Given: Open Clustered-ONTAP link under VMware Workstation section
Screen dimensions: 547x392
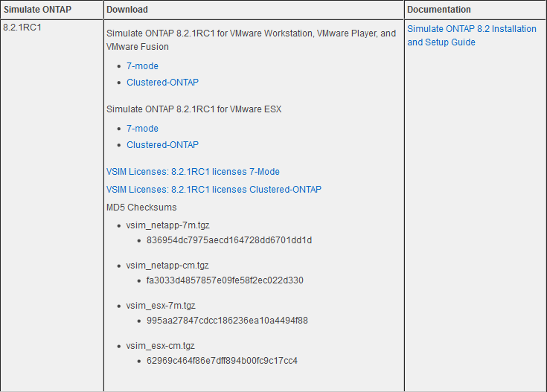Looking at the screenshot, I should [x=162, y=83].
